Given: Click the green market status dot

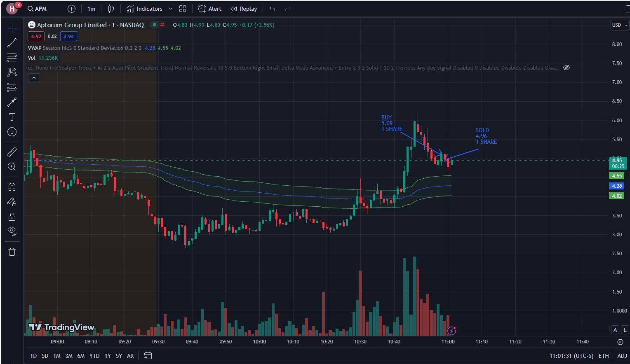Looking at the screenshot, I should (155, 25).
